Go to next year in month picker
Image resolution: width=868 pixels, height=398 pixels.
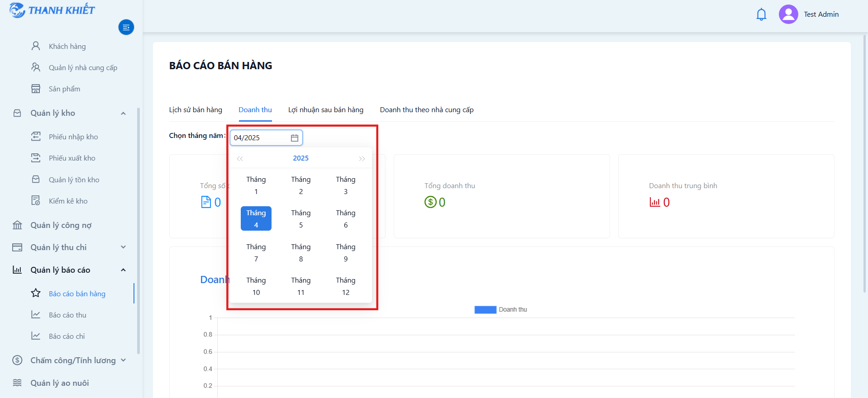coord(362,158)
